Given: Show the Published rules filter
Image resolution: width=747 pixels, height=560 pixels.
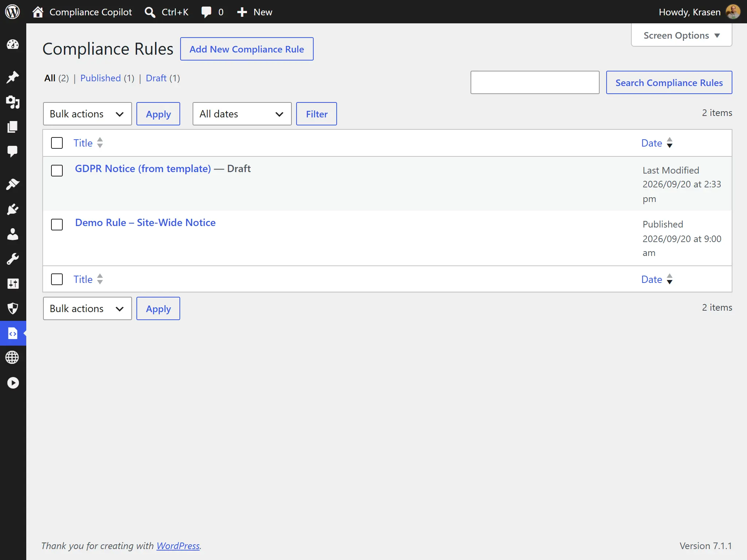Looking at the screenshot, I should (100, 78).
